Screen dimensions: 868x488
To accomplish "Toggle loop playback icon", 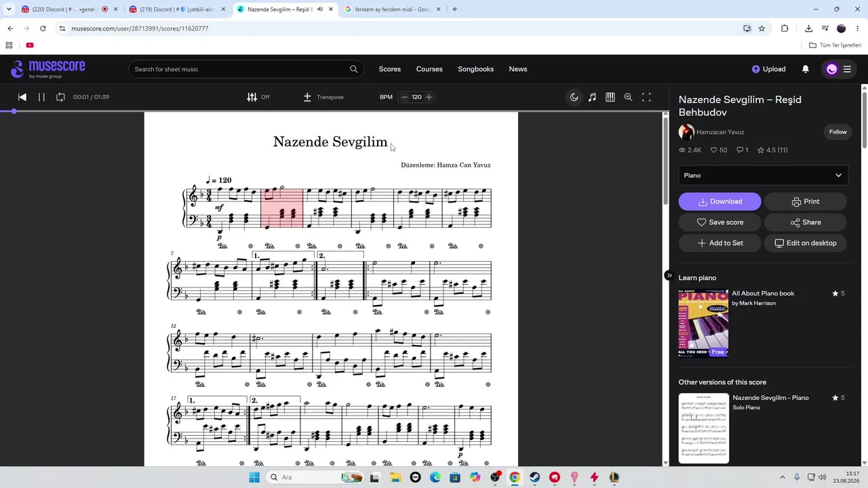I will click(60, 97).
